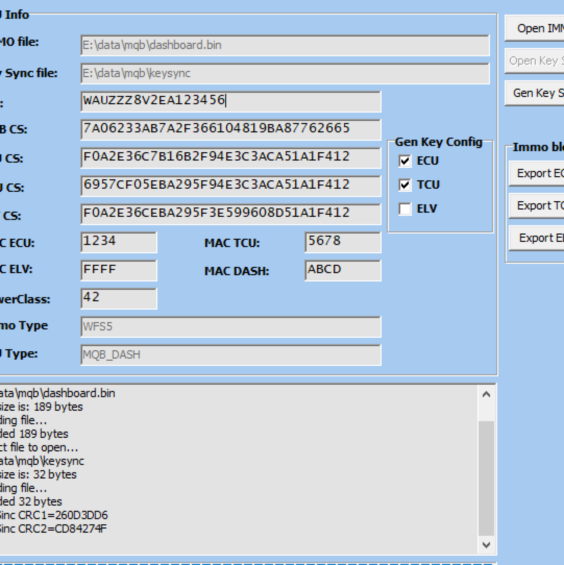Click the Gen Key Config group title
The width and height of the screenshot is (564, 565).
[439, 142]
